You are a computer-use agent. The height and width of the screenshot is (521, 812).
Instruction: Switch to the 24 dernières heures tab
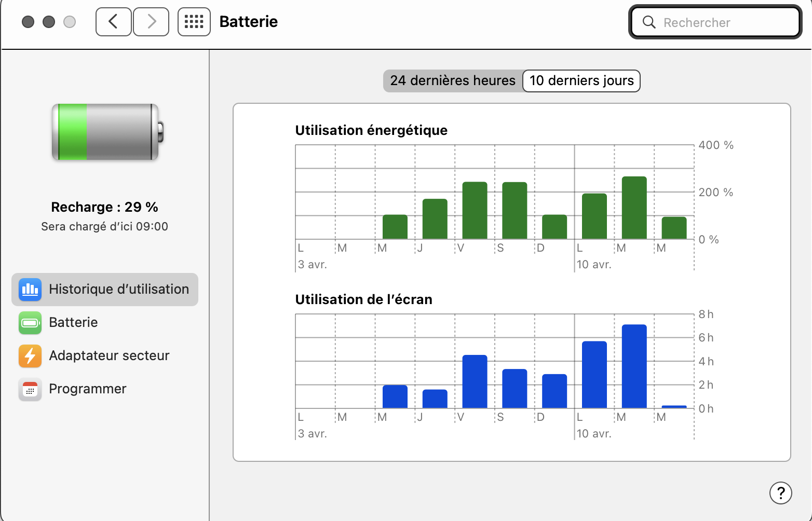pos(452,81)
